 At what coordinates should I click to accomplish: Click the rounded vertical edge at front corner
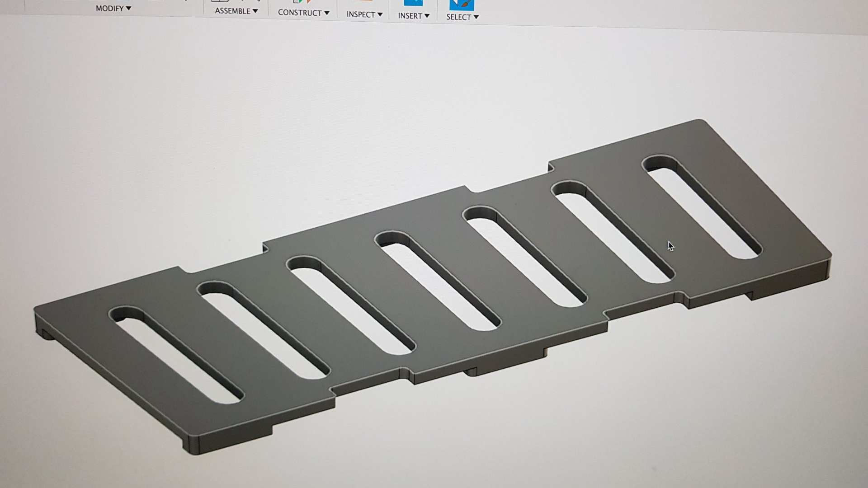(194, 445)
